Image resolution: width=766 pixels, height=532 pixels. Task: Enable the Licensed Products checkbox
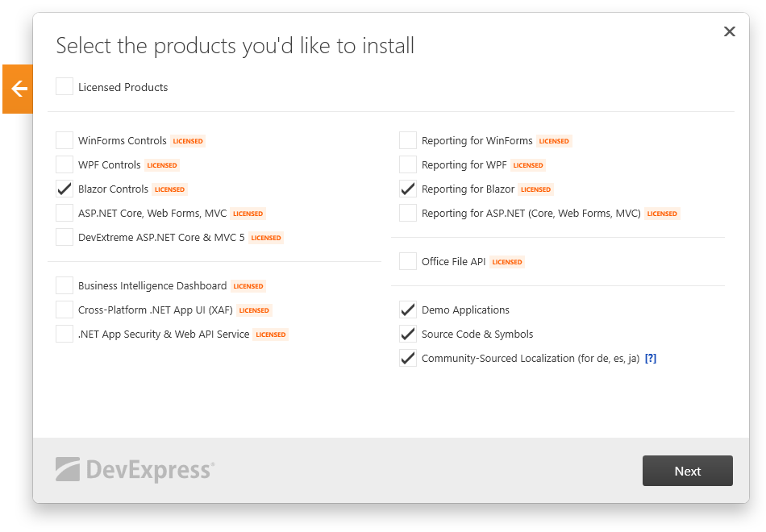coord(64,86)
